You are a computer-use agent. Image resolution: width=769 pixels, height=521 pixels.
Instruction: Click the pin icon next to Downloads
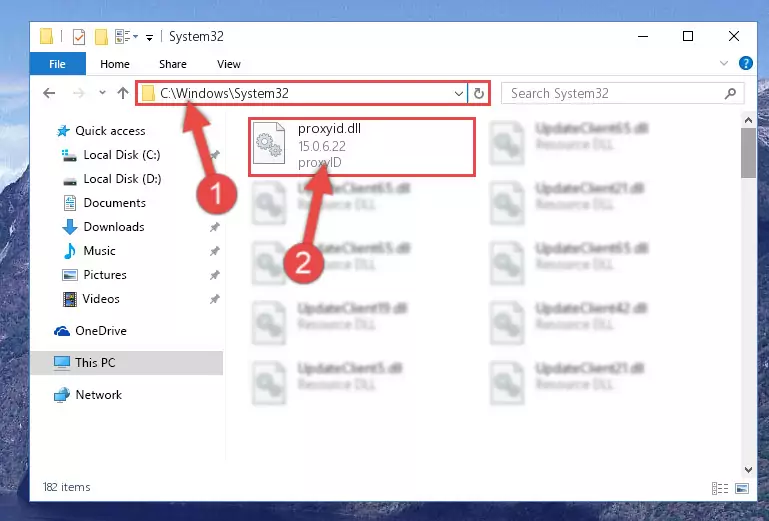tap(214, 227)
